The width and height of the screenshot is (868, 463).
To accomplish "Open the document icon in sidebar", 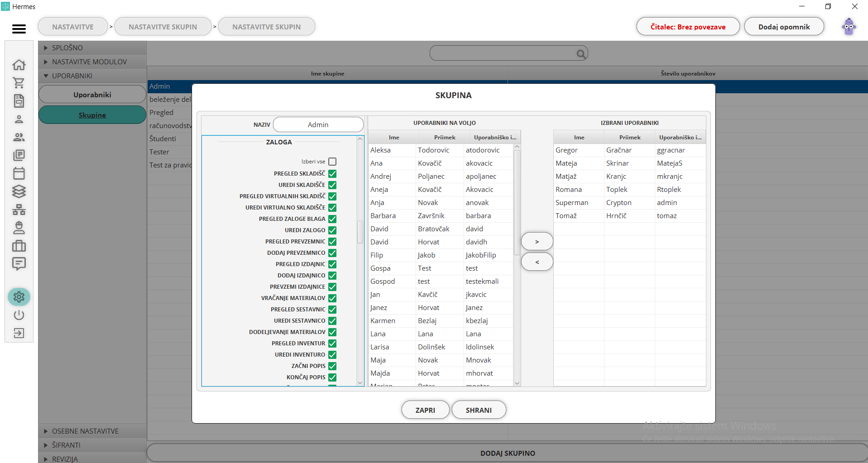I will tap(19, 101).
